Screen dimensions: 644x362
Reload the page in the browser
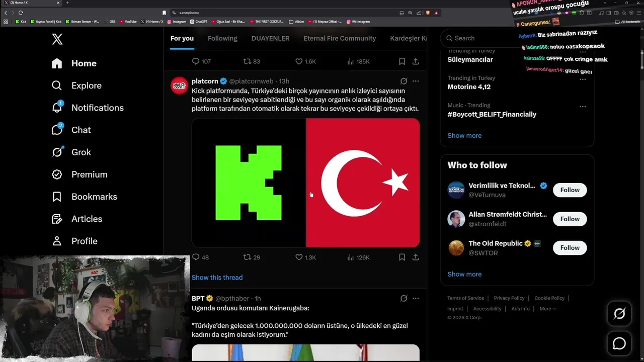coord(21,13)
